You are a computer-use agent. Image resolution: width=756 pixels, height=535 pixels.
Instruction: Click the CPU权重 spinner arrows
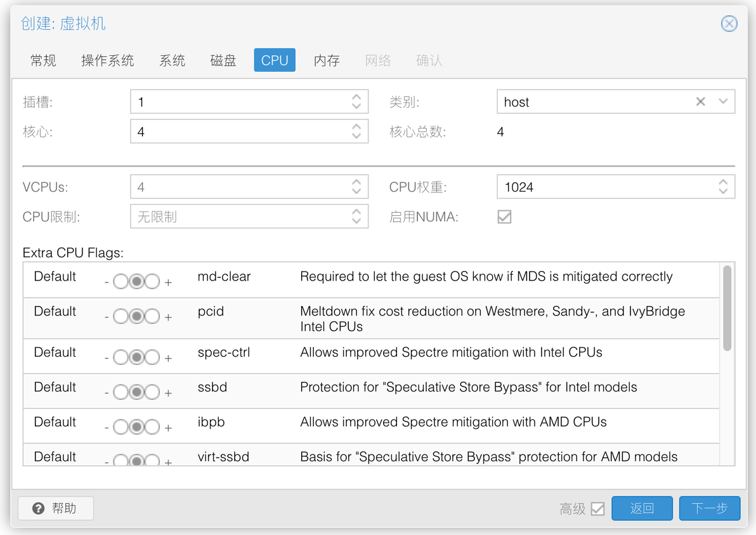723,187
